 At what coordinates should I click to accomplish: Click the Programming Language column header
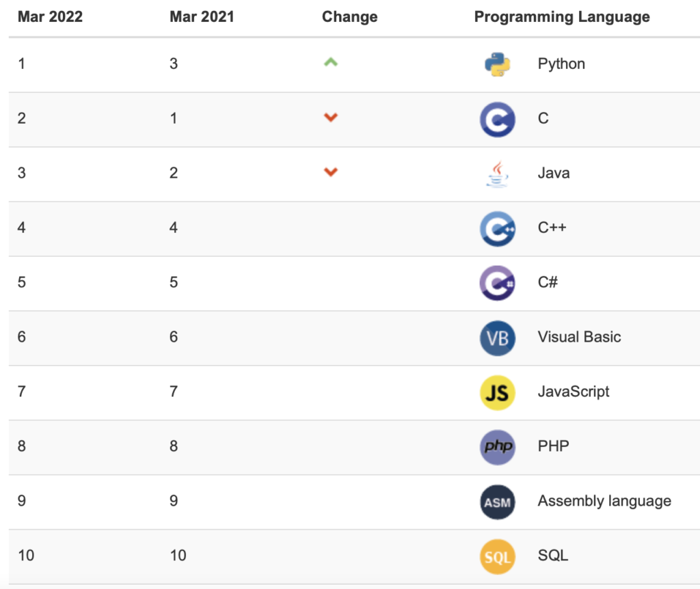pyautogui.click(x=562, y=17)
